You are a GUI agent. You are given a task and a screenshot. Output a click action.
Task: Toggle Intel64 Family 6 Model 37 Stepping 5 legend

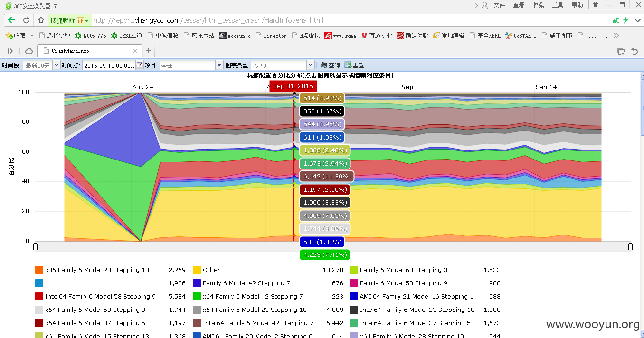(x=410, y=323)
